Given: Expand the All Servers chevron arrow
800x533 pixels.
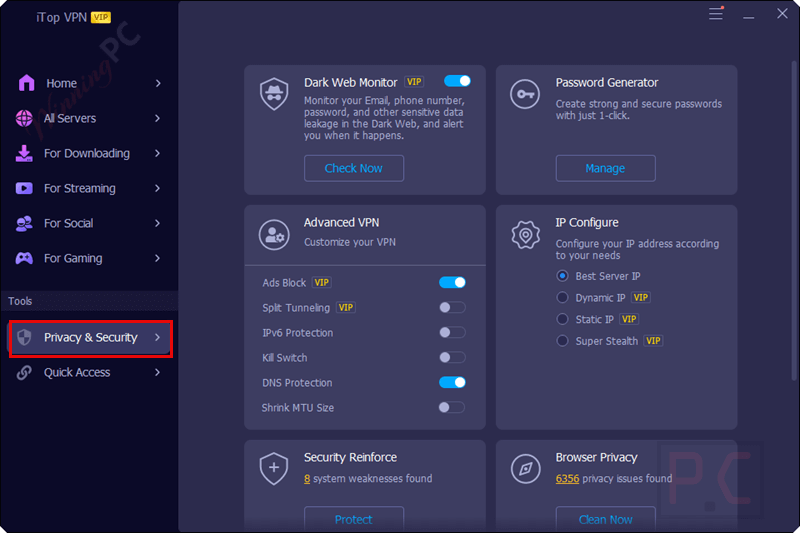Looking at the screenshot, I should (x=158, y=118).
